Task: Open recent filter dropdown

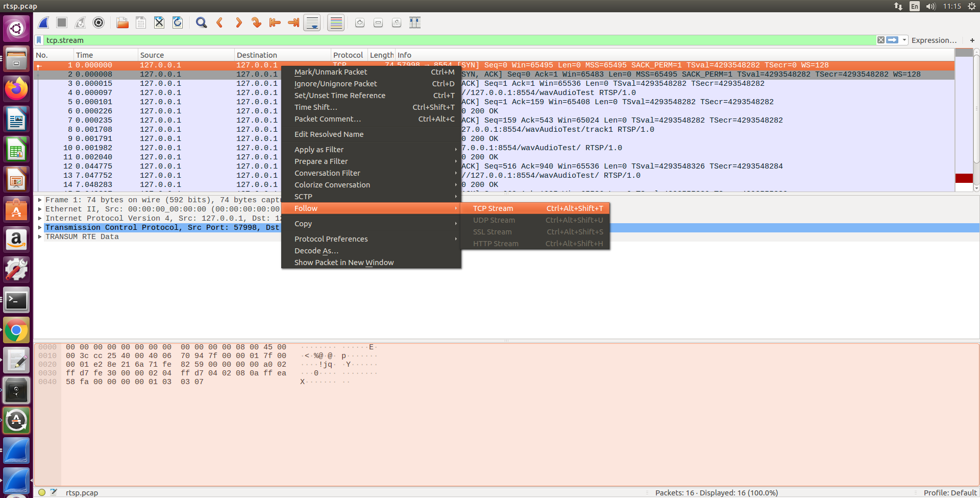Action: [904, 40]
